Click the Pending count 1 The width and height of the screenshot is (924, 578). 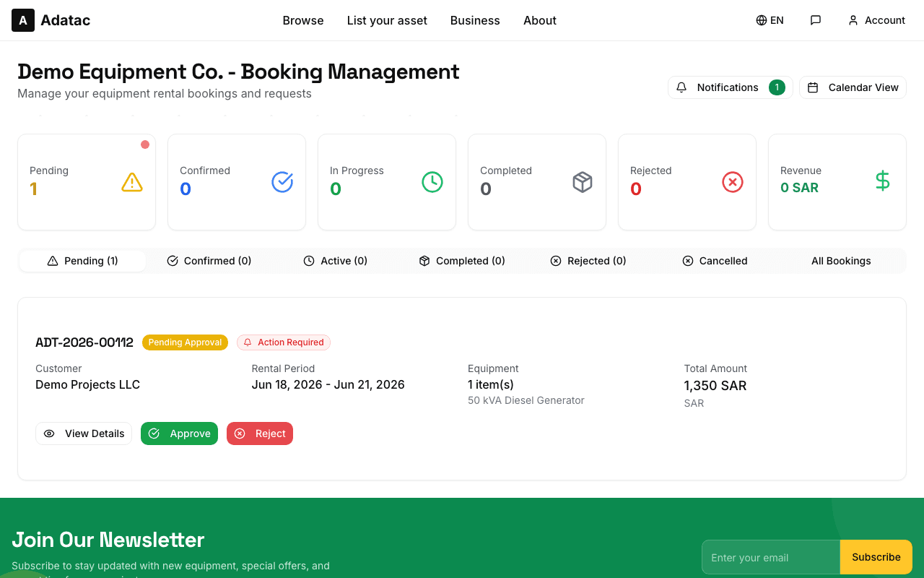(x=33, y=189)
